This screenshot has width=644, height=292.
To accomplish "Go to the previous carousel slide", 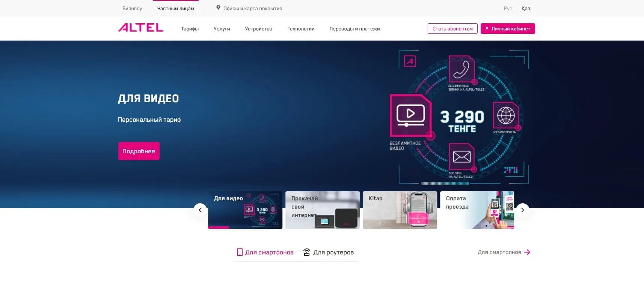I will (x=200, y=210).
